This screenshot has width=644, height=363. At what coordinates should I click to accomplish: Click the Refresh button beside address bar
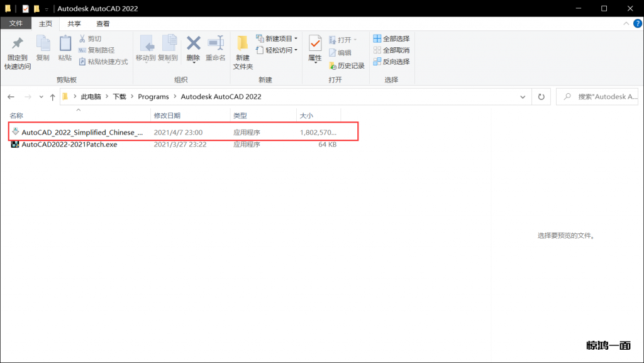pos(541,97)
